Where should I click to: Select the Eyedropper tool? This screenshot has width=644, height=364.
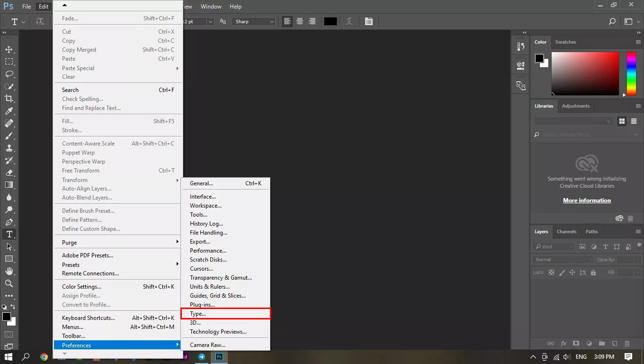point(9,111)
